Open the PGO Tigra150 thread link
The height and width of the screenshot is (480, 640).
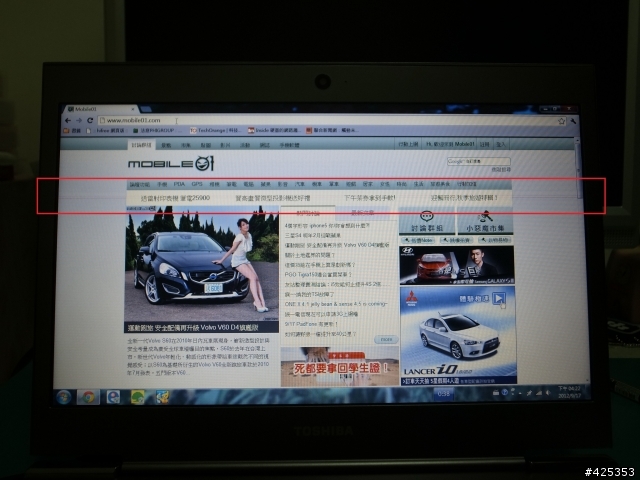318,275
